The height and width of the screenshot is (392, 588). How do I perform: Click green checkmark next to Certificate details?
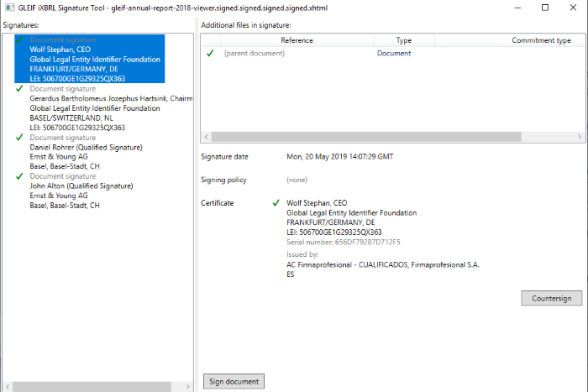276,203
